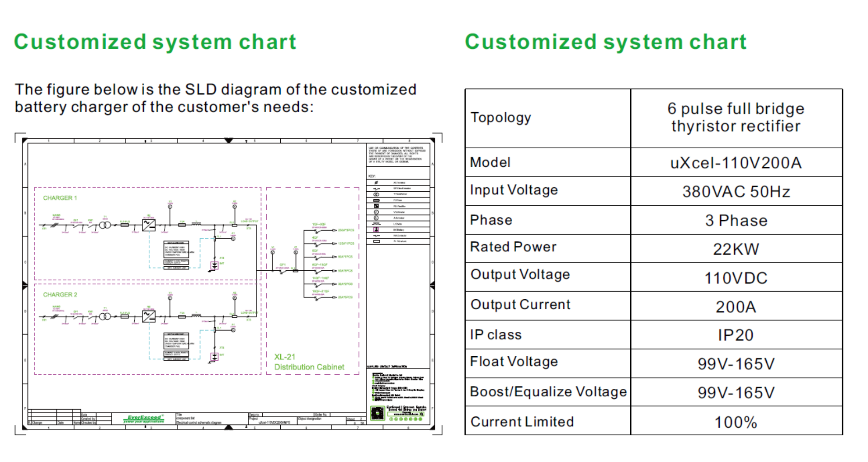Click the Topology row label
The image size is (868, 462).
(501, 118)
